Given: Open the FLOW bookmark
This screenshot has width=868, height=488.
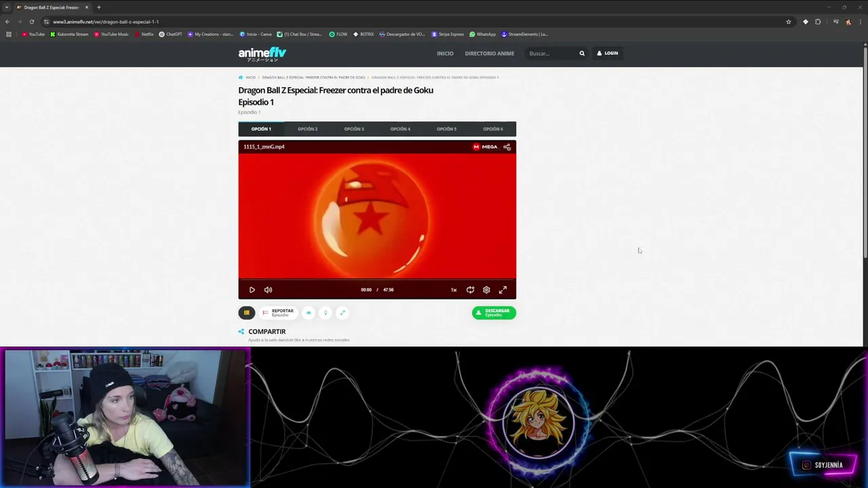Looking at the screenshot, I should click(338, 34).
